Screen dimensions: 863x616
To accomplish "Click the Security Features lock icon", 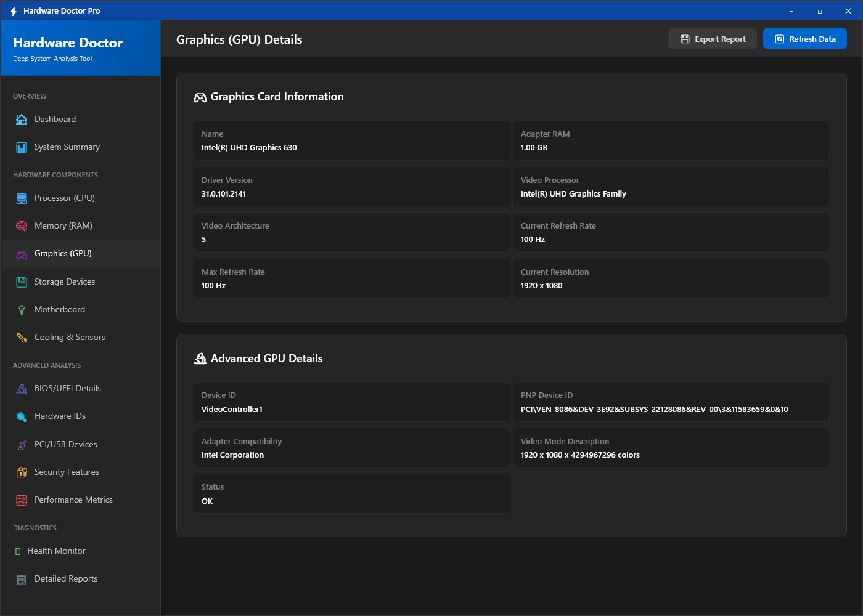I will click(x=22, y=472).
